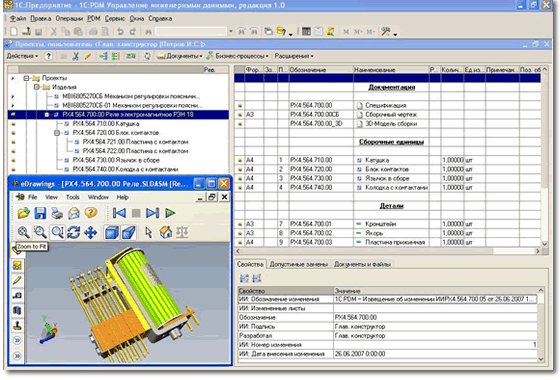Screen dimensions: 560x380
Task: Select the РХ4.564.710.00 Катушка tree item
Action: coord(106,124)
